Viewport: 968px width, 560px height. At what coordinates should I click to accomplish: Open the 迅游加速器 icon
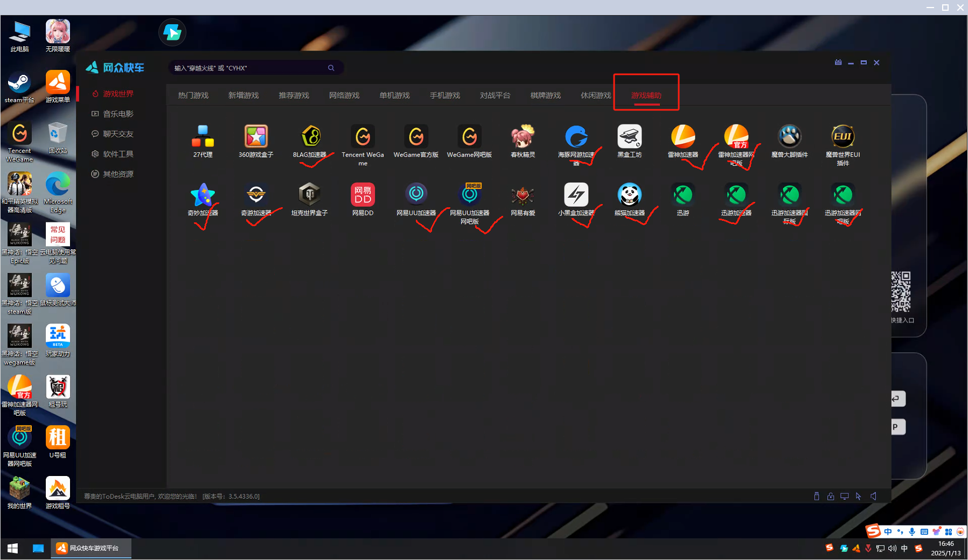click(x=736, y=195)
